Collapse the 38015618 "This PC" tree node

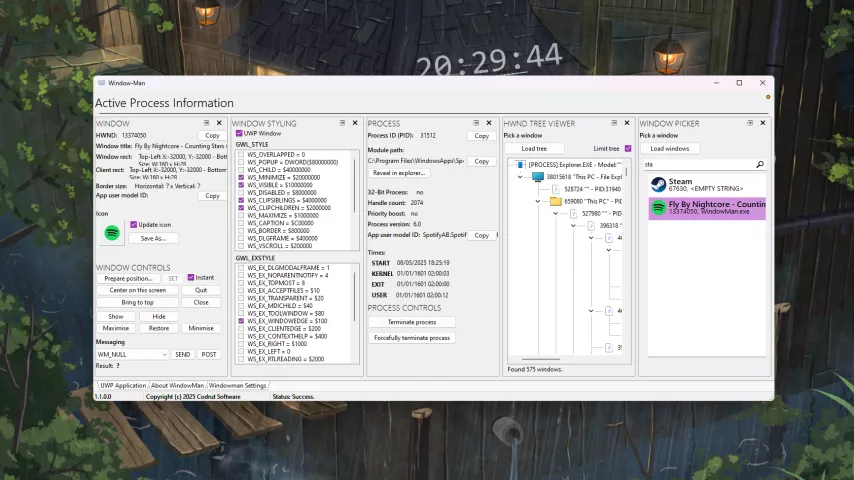[521, 176]
